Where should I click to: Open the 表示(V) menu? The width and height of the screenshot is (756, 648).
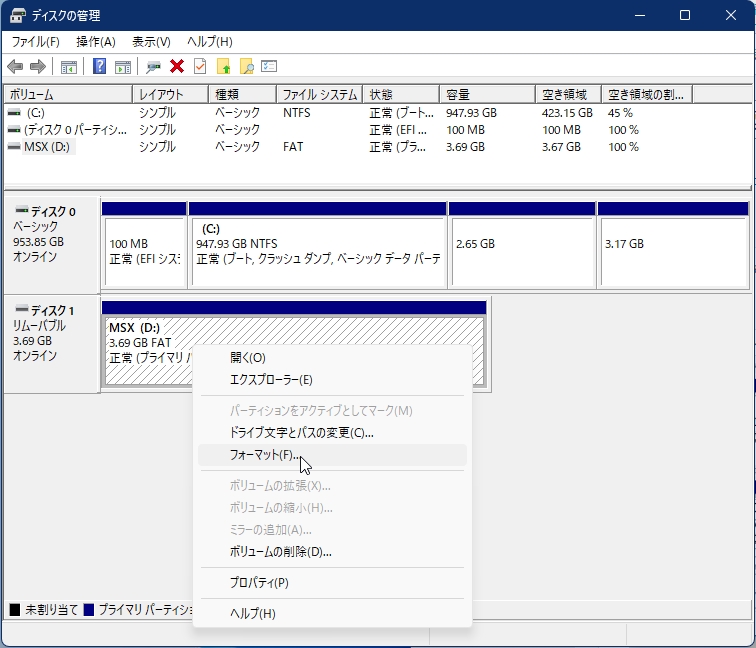tap(151, 41)
